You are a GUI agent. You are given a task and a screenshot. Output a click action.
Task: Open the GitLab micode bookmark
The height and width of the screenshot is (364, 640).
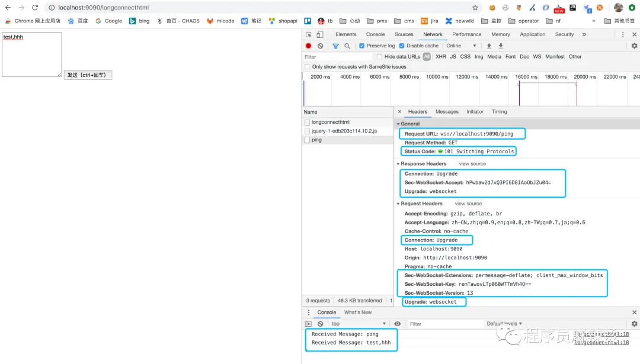point(220,21)
